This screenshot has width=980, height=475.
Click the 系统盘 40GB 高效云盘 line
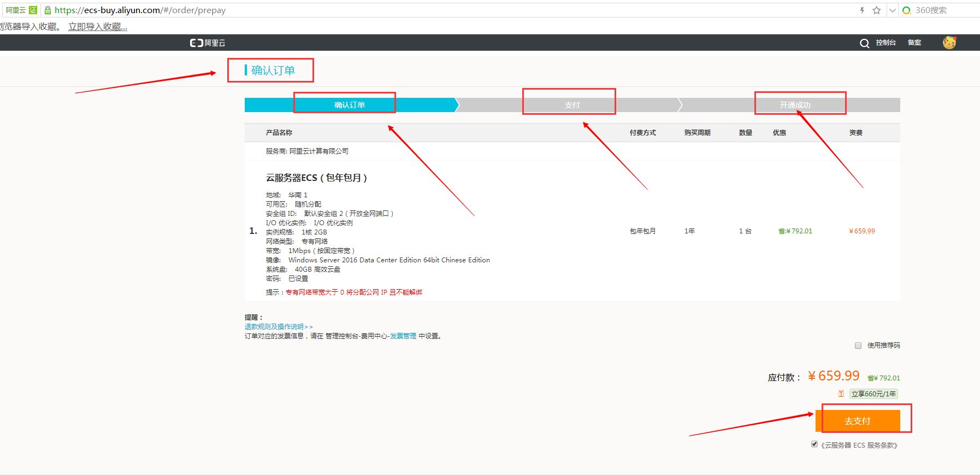click(303, 269)
